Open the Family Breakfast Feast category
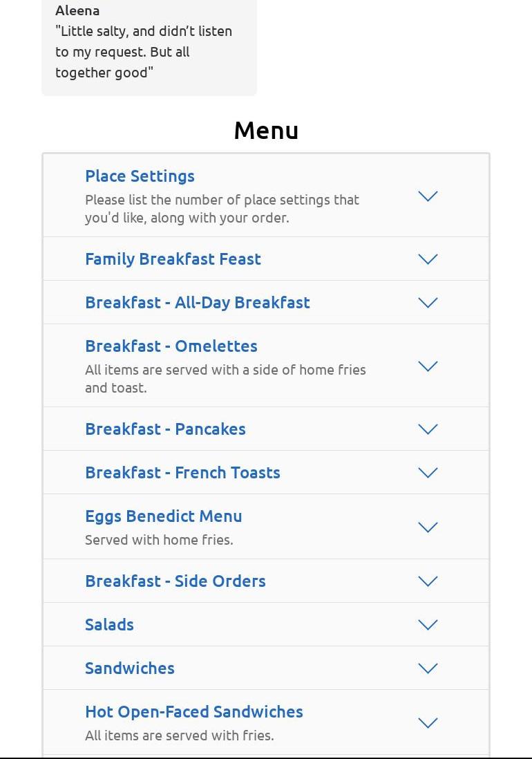The height and width of the screenshot is (759, 532). point(173,259)
